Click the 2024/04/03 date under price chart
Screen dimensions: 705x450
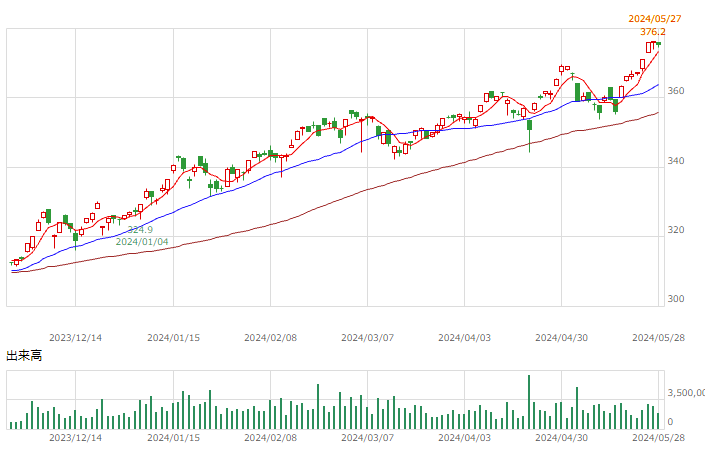465,338
